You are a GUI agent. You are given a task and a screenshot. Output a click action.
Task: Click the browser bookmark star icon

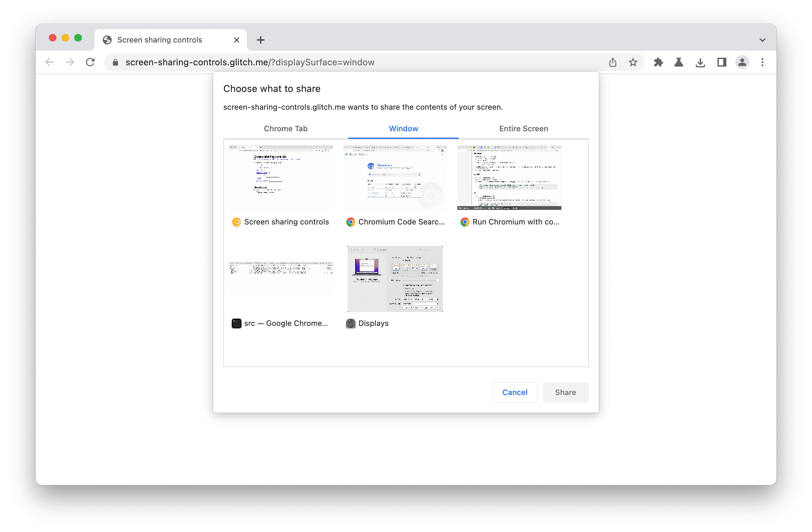pyautogui.click(x=632, y=62)
